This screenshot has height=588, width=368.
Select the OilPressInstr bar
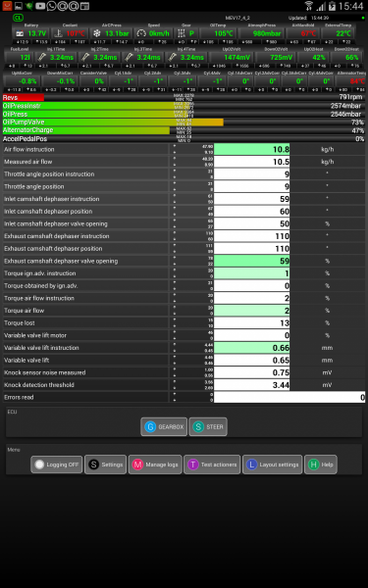tap(184, 106)
